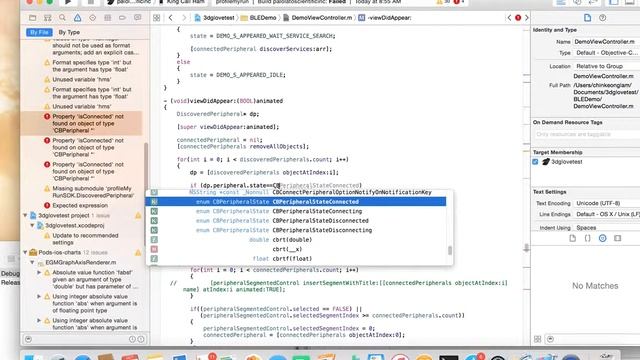Open the Symbol navigator

pos(47,18)
